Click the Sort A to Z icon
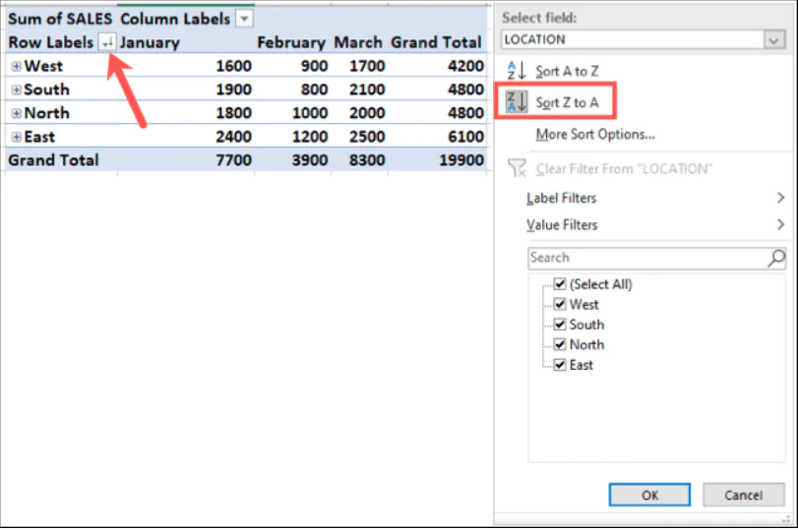Image resolution: width=798 pixels, height=532 pixels. tap(516, 71)
